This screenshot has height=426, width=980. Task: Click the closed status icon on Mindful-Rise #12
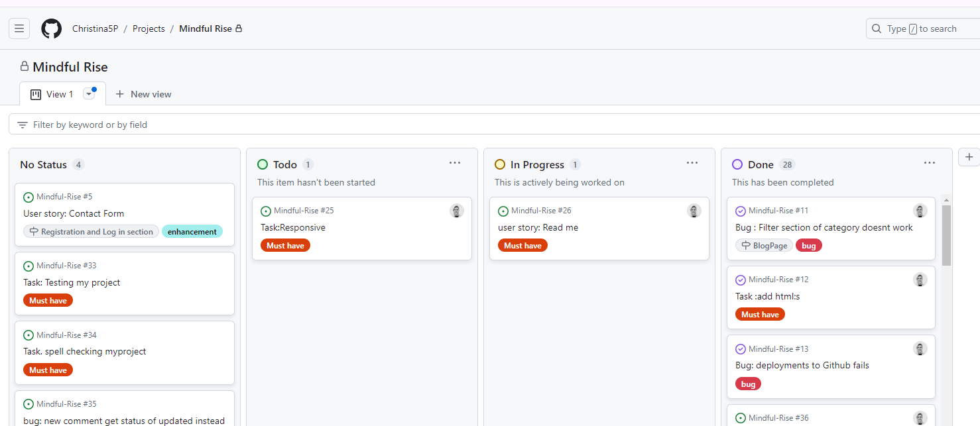coord(741,280)
